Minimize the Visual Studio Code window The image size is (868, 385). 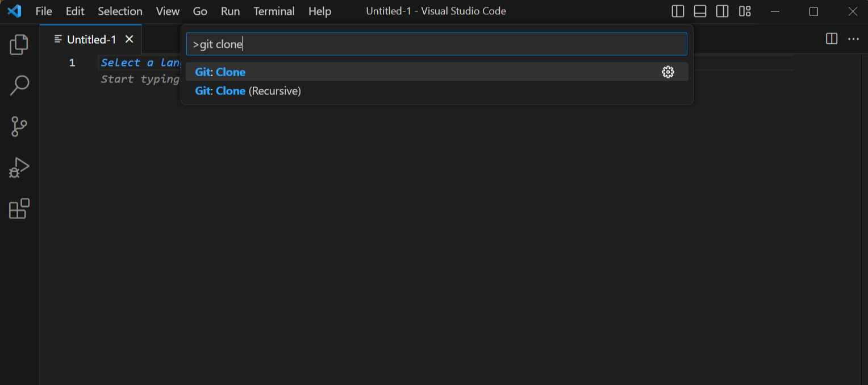pos(775,11)
